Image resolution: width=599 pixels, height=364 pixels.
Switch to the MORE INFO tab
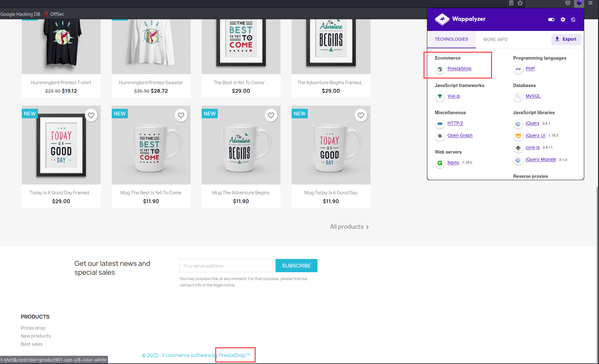point(495,39)
